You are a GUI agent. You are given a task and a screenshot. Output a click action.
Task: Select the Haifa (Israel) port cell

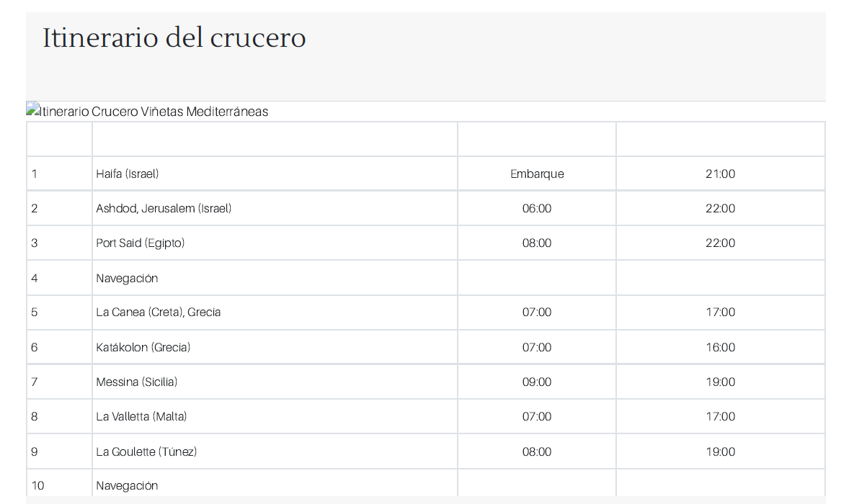point(128,174)
